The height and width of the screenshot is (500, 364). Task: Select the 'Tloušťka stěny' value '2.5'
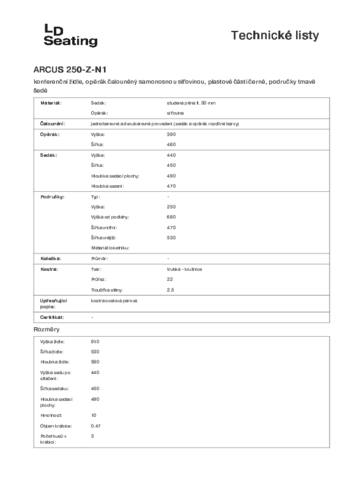[x=170, y=290]
